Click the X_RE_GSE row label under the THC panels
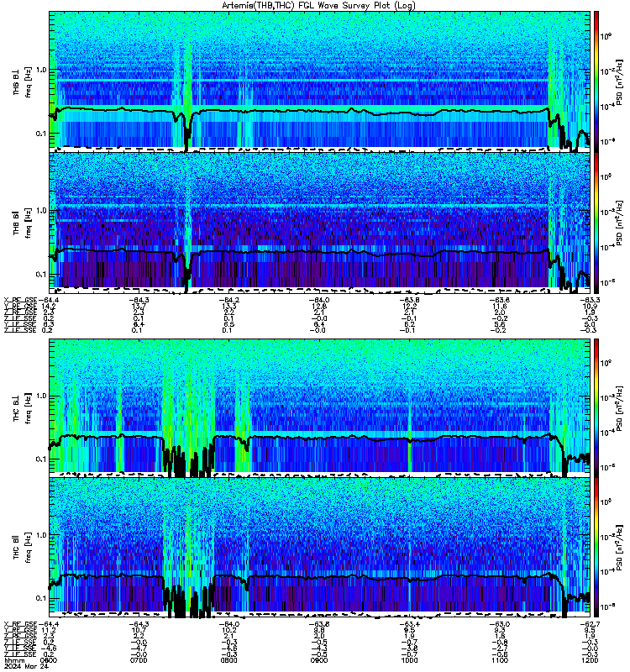 click(x=20, y=624)
